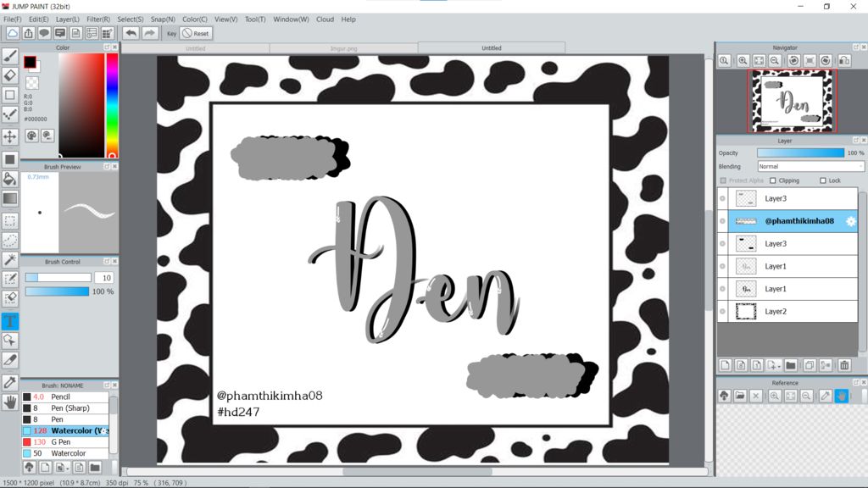Select the Select Pen tool
The height and width of the screenshot is (488, 868).
tap(10, 279)
